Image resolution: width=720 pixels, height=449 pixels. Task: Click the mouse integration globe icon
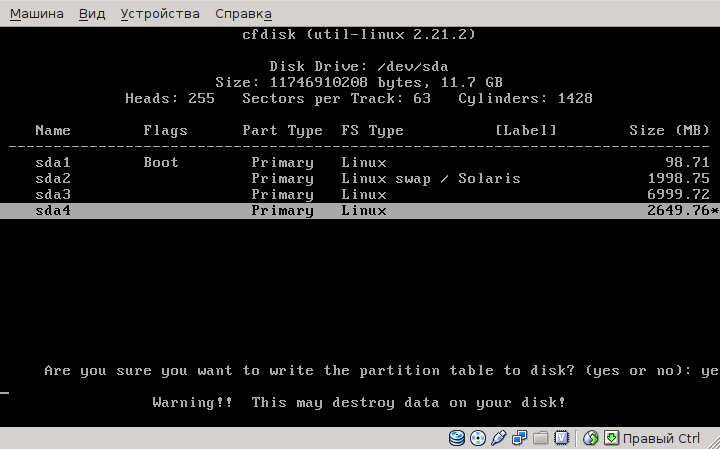pos(591,438)
